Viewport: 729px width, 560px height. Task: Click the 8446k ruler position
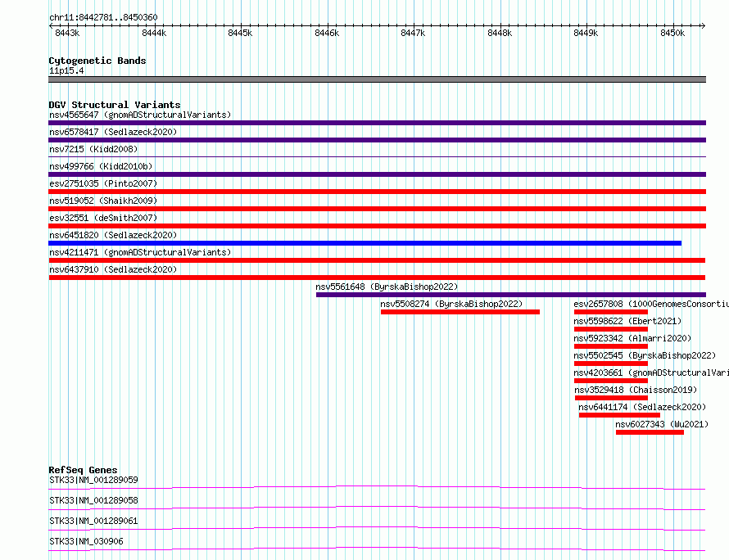pyautogui.click(x=327, y=33)
